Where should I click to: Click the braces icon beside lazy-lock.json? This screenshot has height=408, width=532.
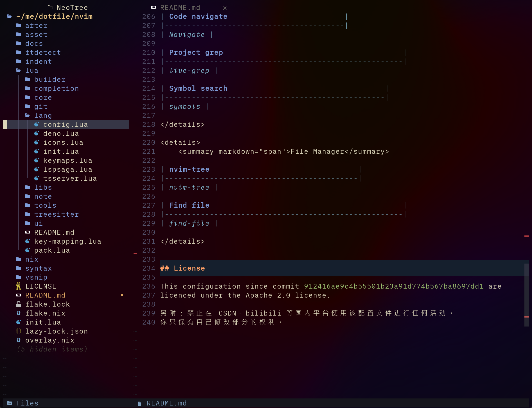[19, 331]
